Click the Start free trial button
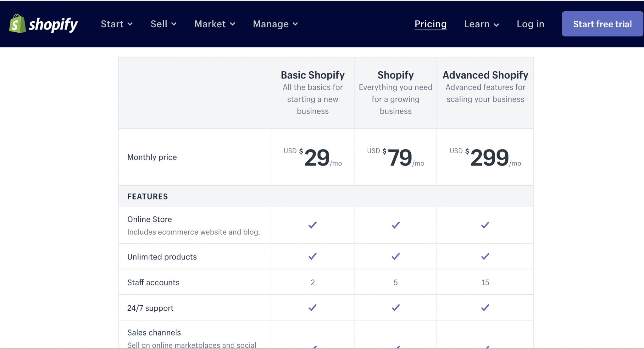 click(602, 24)
